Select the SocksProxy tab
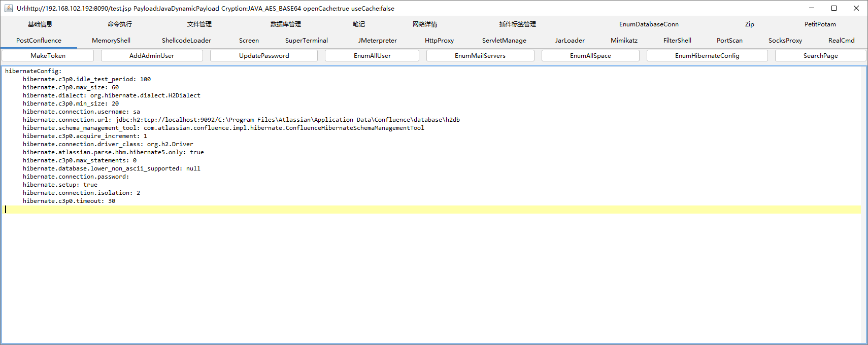Image resolution: width=868 pixels, height=345 pixels. [785, 41]
